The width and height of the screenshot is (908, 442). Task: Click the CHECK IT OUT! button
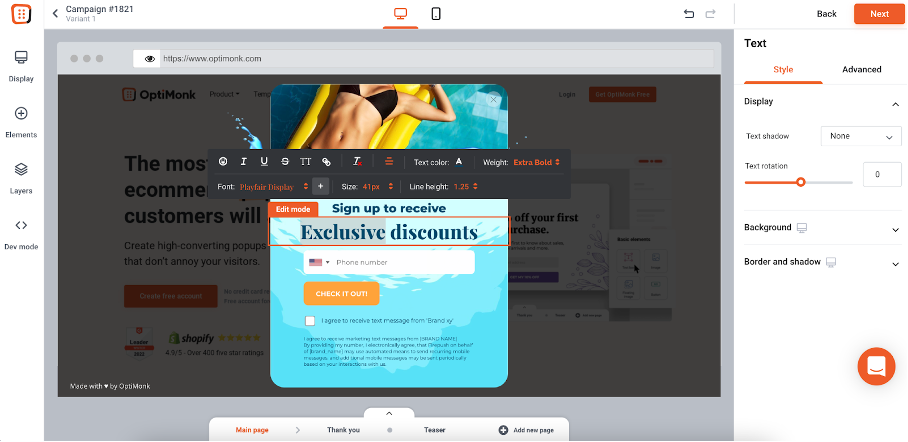pos(341,294)
